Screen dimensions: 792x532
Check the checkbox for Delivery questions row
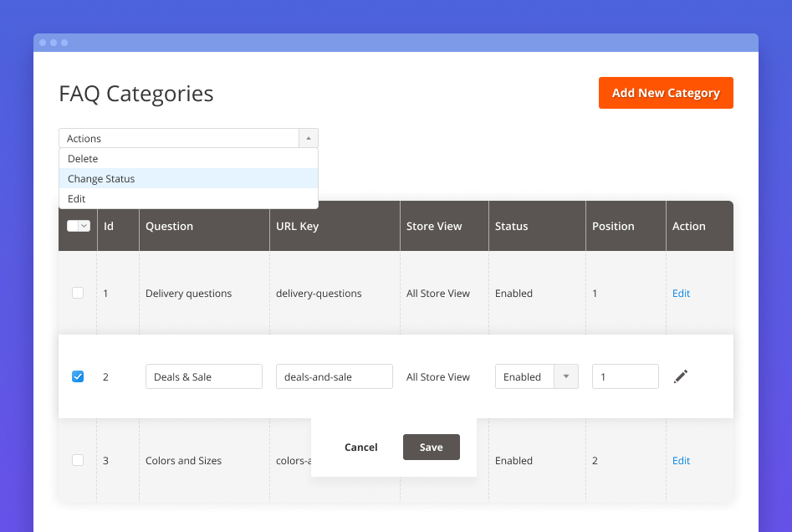[x=78, y=293]
